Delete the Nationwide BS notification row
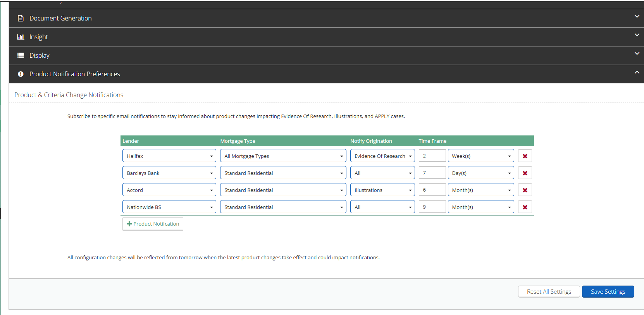Viewport: 644px width, 315px height. tap(525, 207)
